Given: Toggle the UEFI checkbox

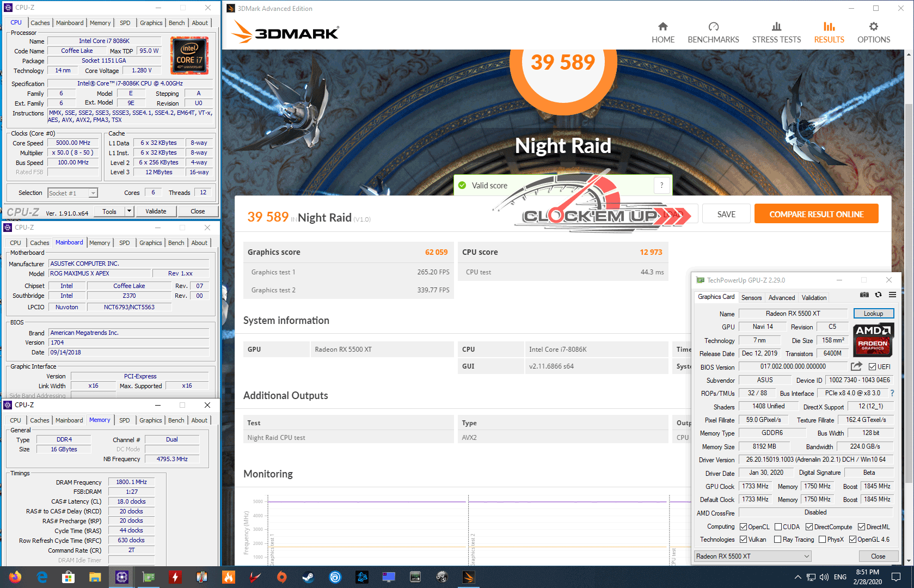Looking at the screenshot, I should [x=872, y=367].
